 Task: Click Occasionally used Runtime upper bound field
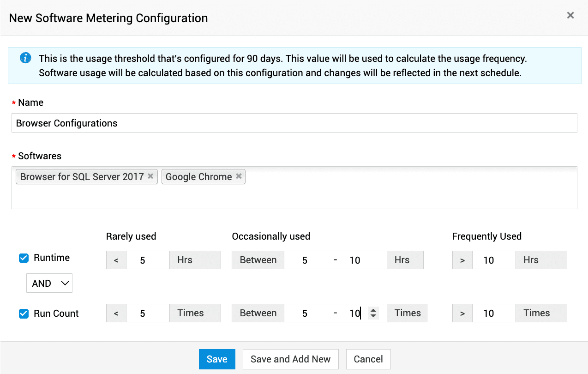(360, 260)
